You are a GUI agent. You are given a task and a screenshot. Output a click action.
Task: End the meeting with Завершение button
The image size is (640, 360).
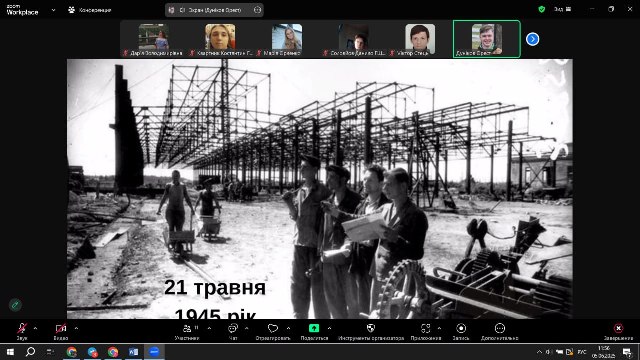(618, 331)
